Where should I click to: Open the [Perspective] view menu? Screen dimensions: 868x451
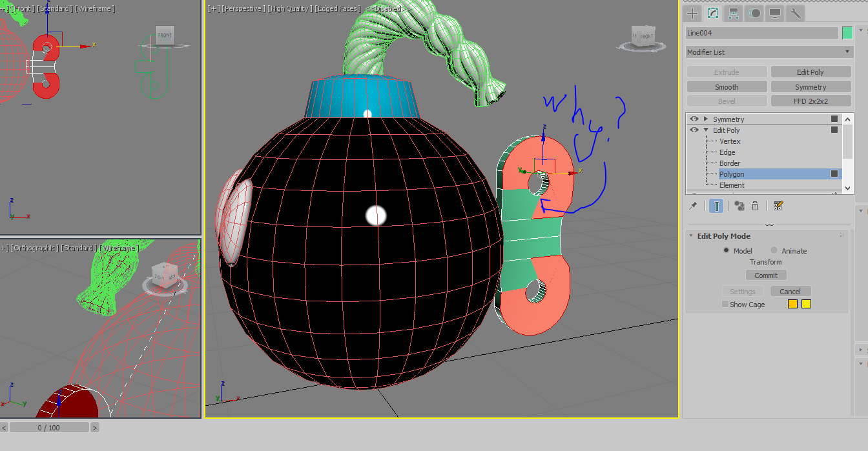[x=243, y=8]
